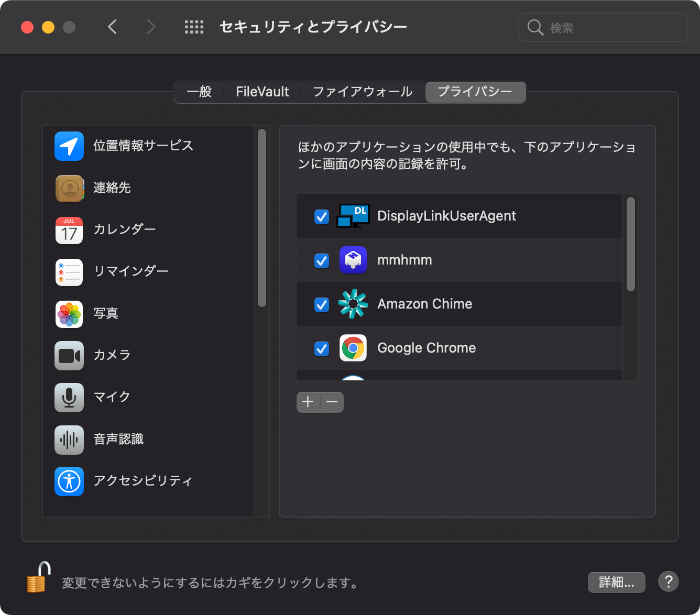Select the Amazon Chime name text
The width and height of the screenshot is (700, 615).
(425, 304)
